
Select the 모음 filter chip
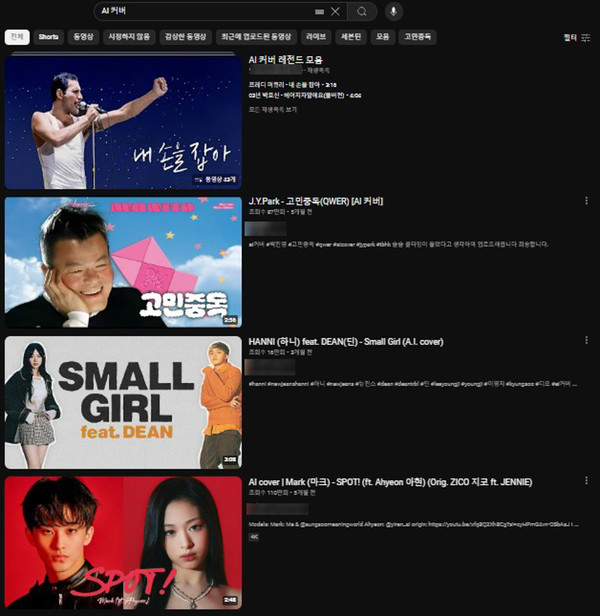pyautogui.click(x=382, y=37)
